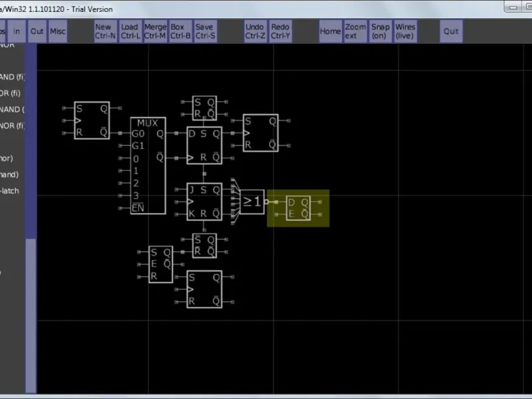Select the small SR latch above D flip-flop
This screenshot has width=532, height=399.
point(204,108)
